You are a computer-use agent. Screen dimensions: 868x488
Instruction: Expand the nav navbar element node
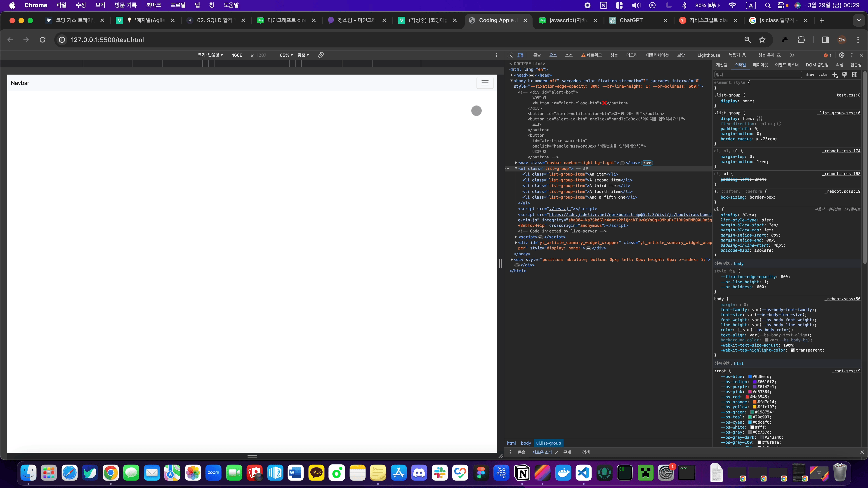(516, 163)
